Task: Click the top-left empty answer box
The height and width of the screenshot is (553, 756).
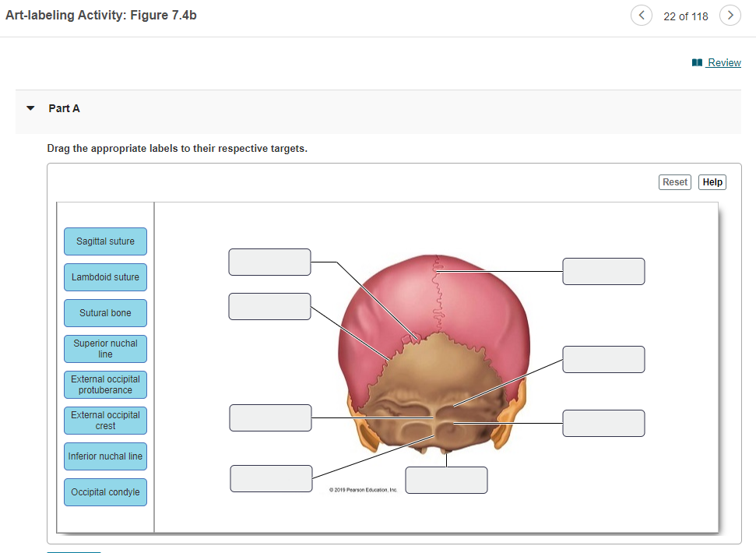Action: pos(269,262)
